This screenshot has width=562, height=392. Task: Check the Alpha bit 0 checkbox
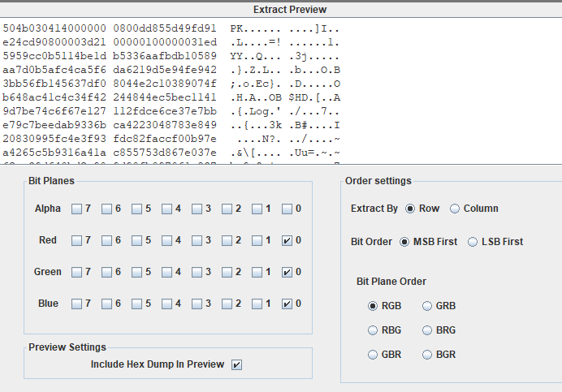[287, 209]
